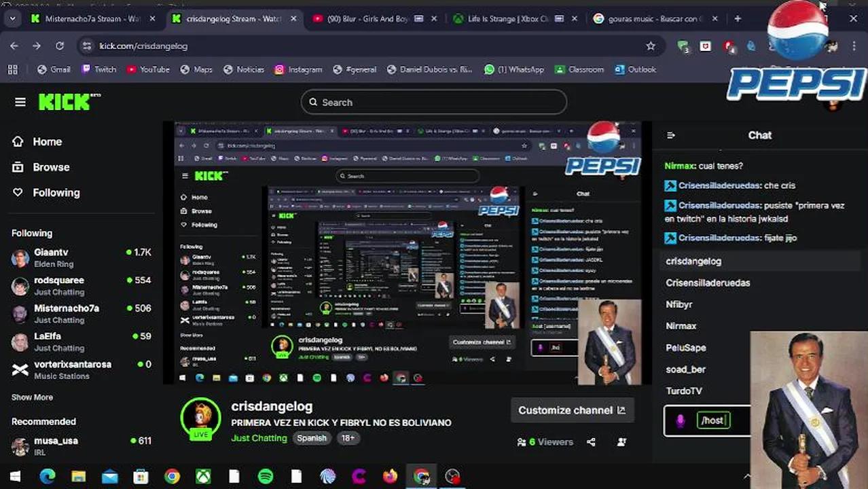Screen dimensions: 868x489
Task: Launch Spotify from taskbar
Action: point(266,476)
